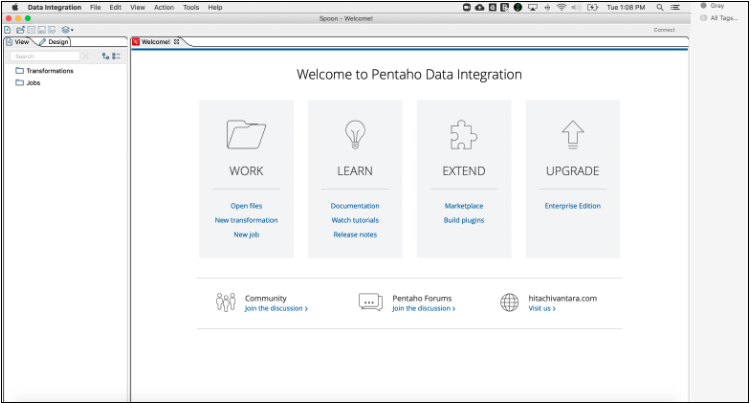Image resolution: width=751 pixels, height=403 pixels.
Task: Click the EXTEND puzzle piece icon
Action: pos(464,134)
